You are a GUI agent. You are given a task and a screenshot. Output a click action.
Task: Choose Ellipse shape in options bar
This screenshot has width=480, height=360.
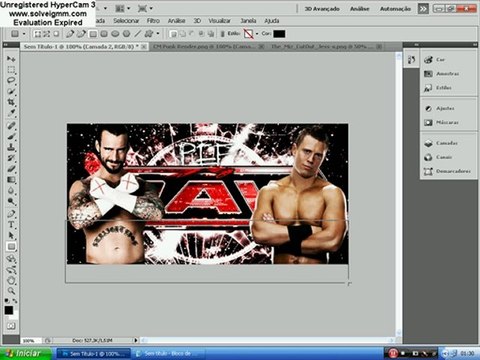[115, 34]
